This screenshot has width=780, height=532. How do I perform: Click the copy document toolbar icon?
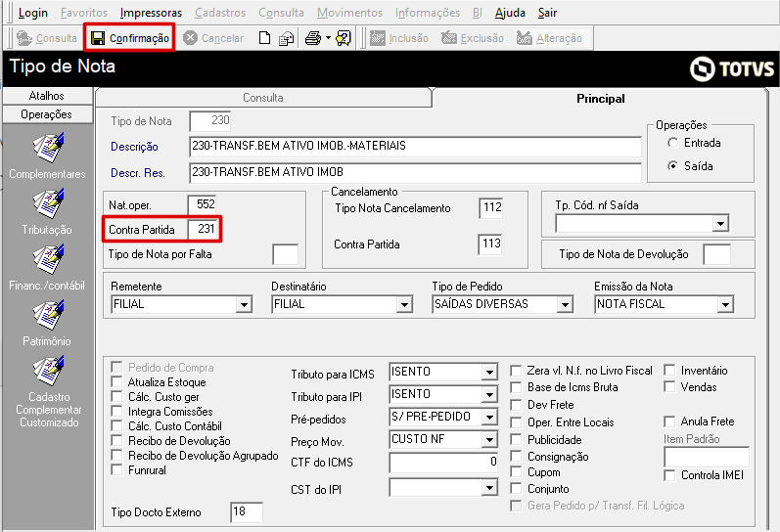(x=286, y=38)
